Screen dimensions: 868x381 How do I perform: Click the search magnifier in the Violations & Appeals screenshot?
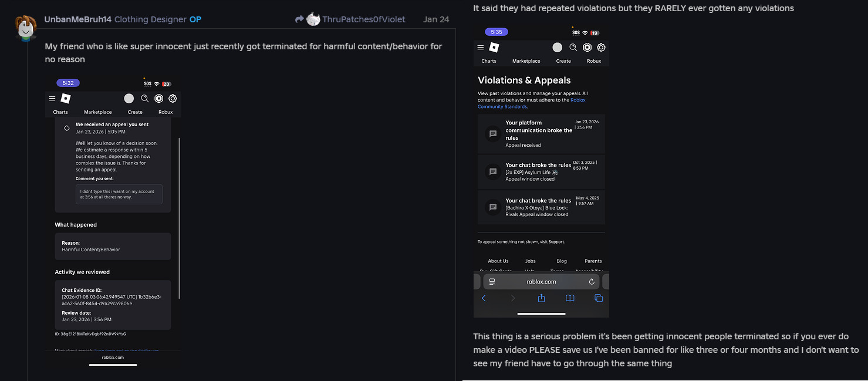click(573, 48)
